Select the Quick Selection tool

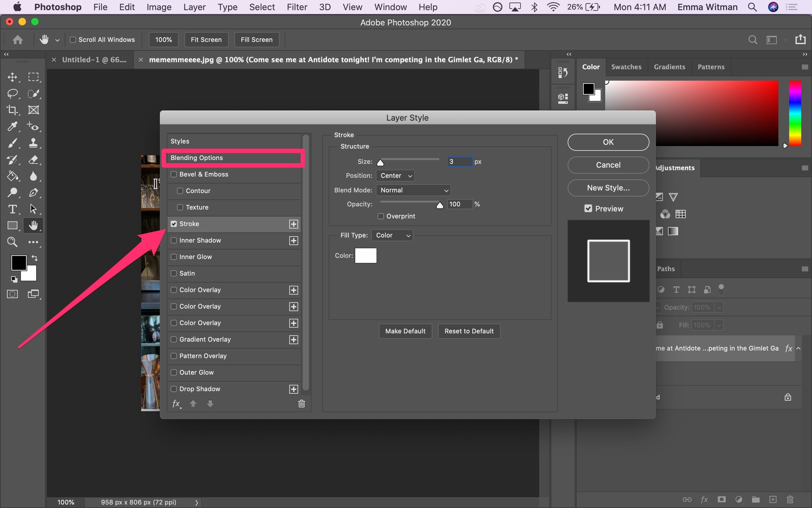(x=33, y=94)
